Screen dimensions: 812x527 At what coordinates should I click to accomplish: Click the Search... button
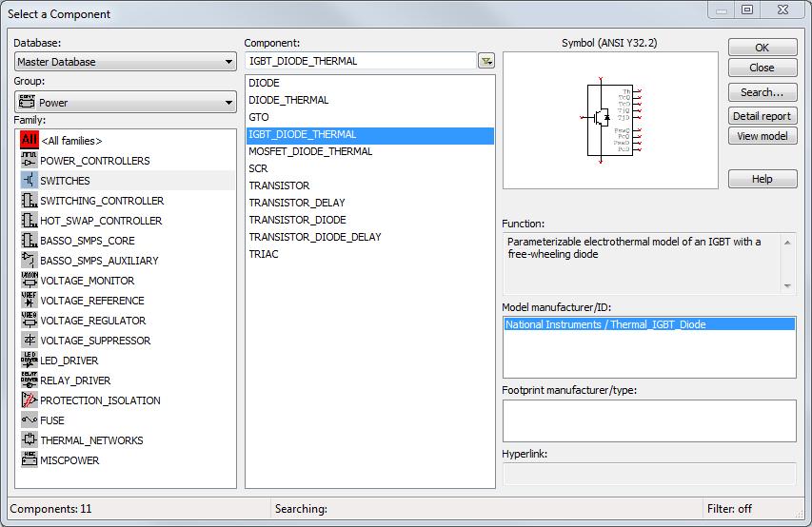point(762,92)
